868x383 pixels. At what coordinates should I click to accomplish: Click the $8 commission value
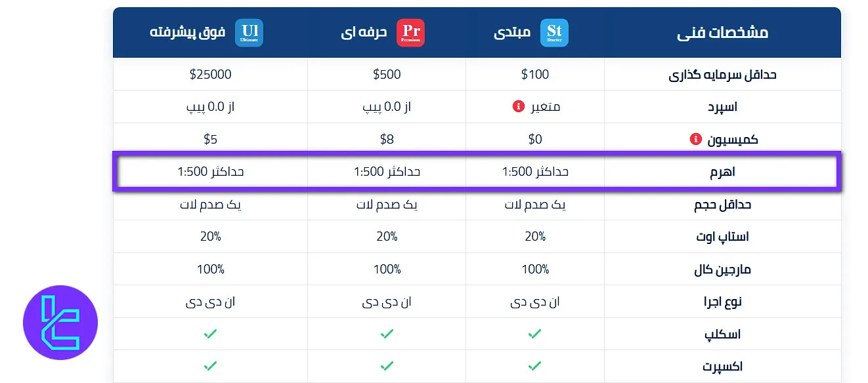point(387,139)
